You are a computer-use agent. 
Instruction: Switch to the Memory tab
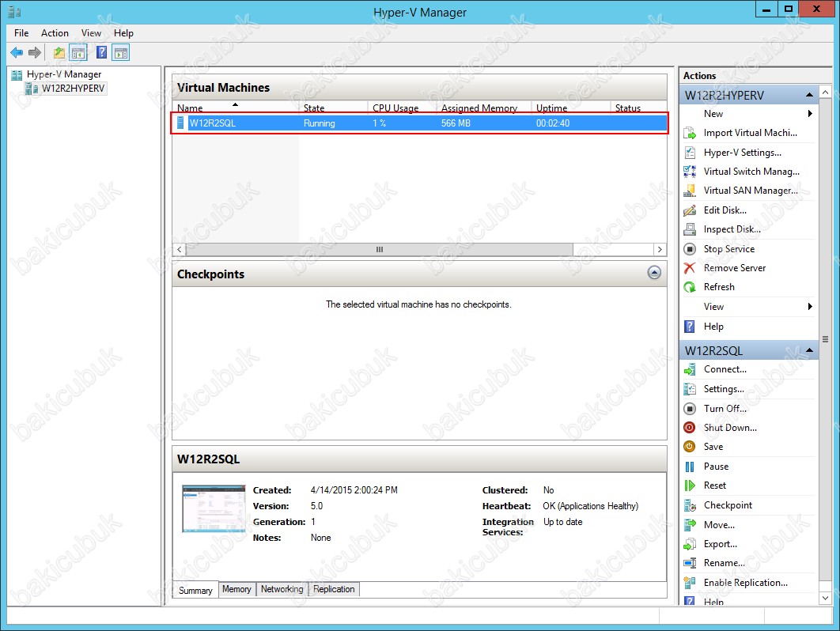[236, 589]
